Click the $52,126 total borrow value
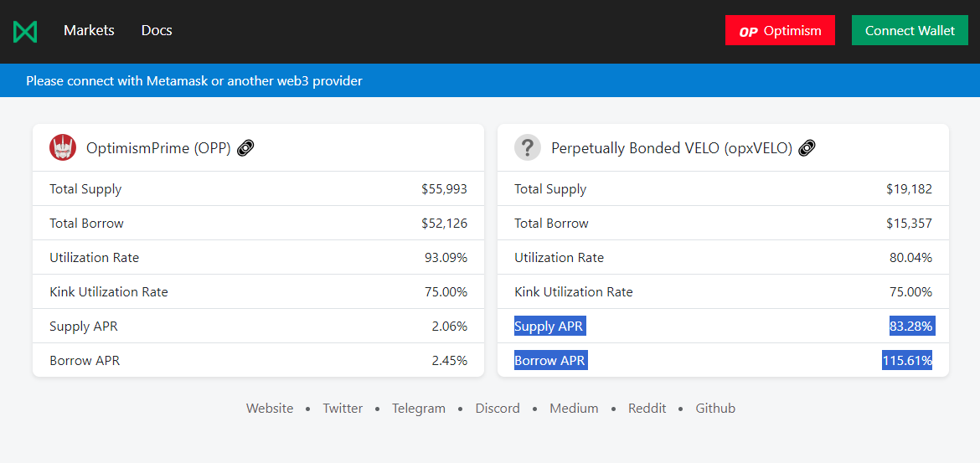Image resolution: width=980 pixels, height=463 pixels. click(445, 224)
